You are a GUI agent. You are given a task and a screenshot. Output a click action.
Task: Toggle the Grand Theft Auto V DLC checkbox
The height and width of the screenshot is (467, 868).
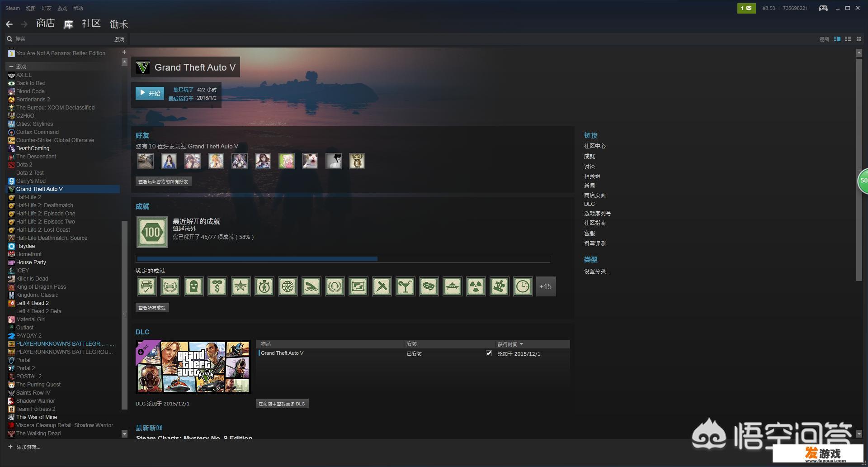489,353
